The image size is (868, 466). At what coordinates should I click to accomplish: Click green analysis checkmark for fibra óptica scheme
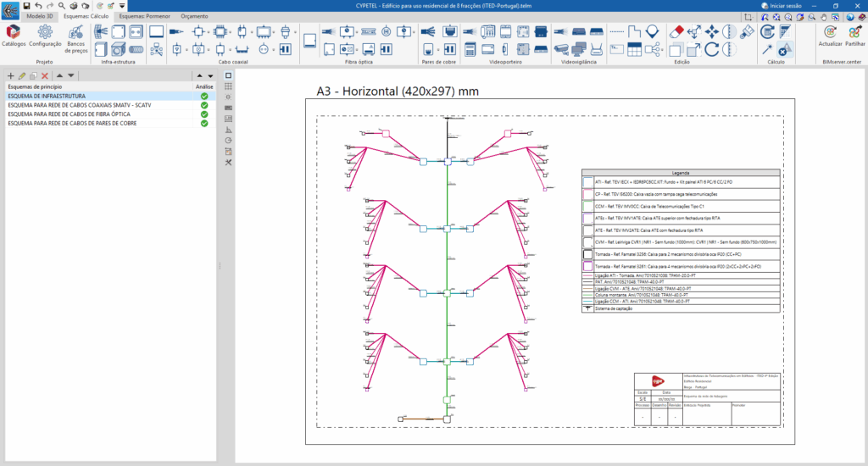click(x=203, y=114)
